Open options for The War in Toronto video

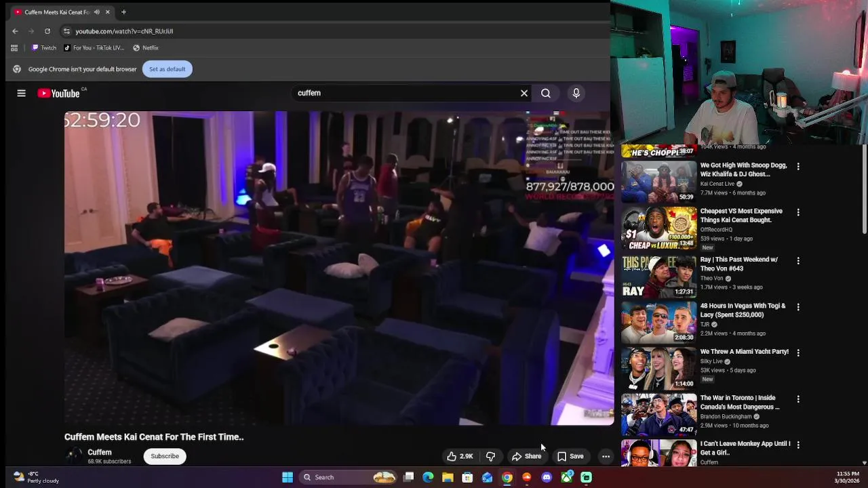tap(798, 399)
